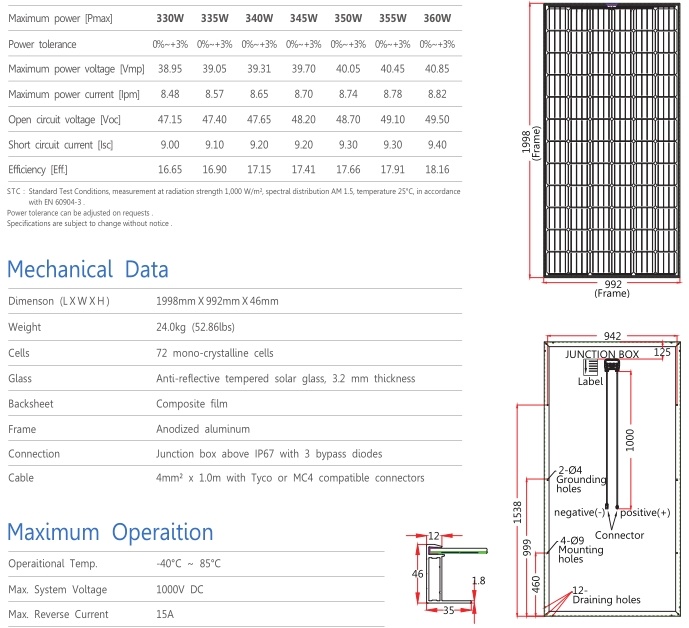Click the 1000V DC system voltage value

[x=180, y=590]
